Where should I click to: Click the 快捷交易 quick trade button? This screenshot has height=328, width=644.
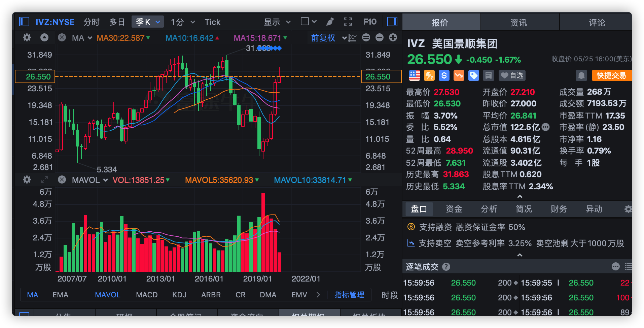611,75
